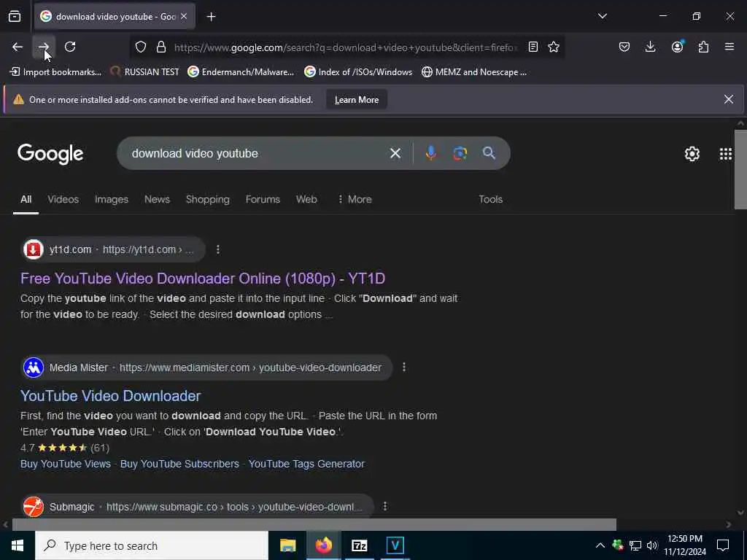Switch to Videos results tab
Image resolution: width=747 pixels, height=560 pixels.
pyautogui.click(x=63, y=200)
